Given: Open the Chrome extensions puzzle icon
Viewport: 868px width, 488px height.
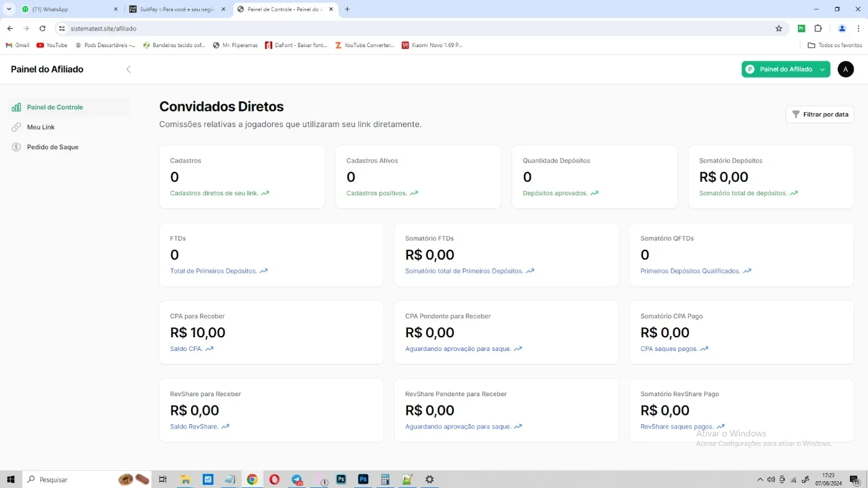Looking at the screenshot, I should click(x=818, y=29).
